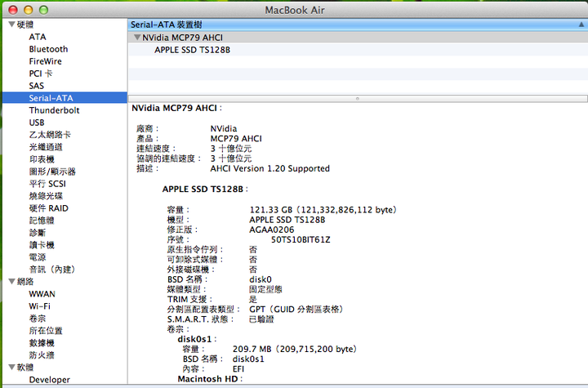The image size is (588, 388).
Task: Click the NVidia MCP79 AHCI detail heading
Action: 176,108
